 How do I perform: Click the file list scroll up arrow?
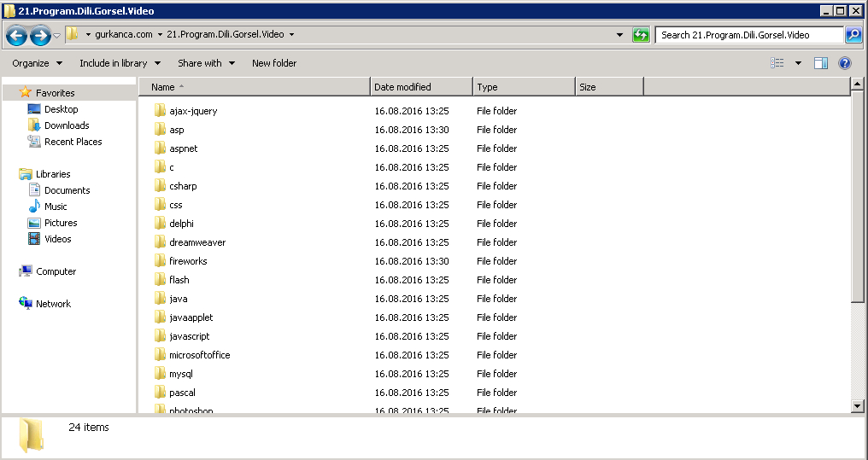click(x=857, y=84)
